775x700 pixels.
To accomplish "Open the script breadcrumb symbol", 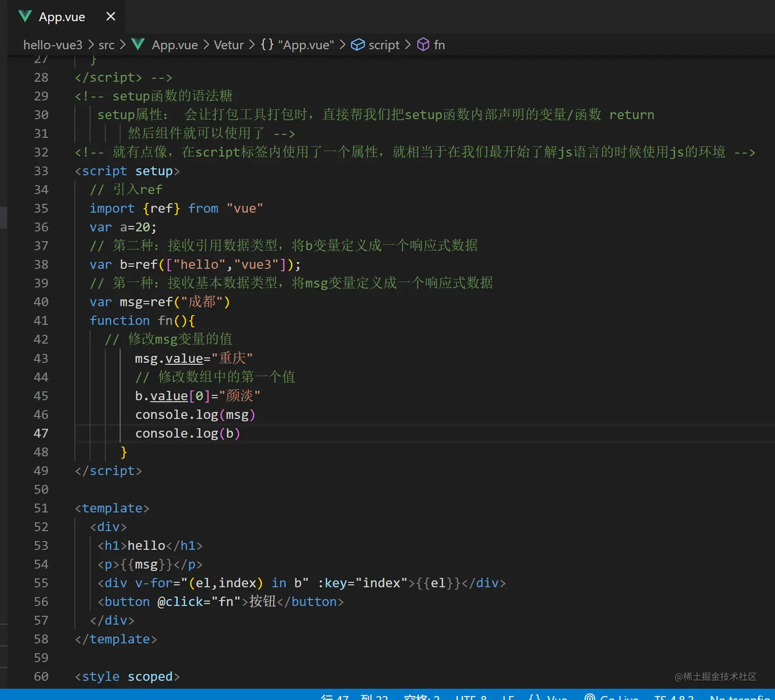I will 384,45.
